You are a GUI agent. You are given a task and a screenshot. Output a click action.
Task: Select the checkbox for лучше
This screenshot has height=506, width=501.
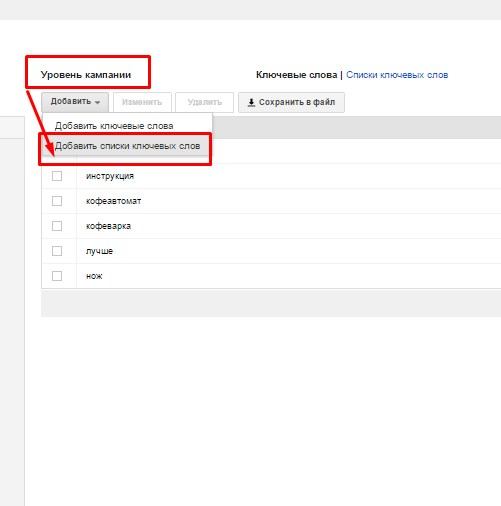point(57,251)
